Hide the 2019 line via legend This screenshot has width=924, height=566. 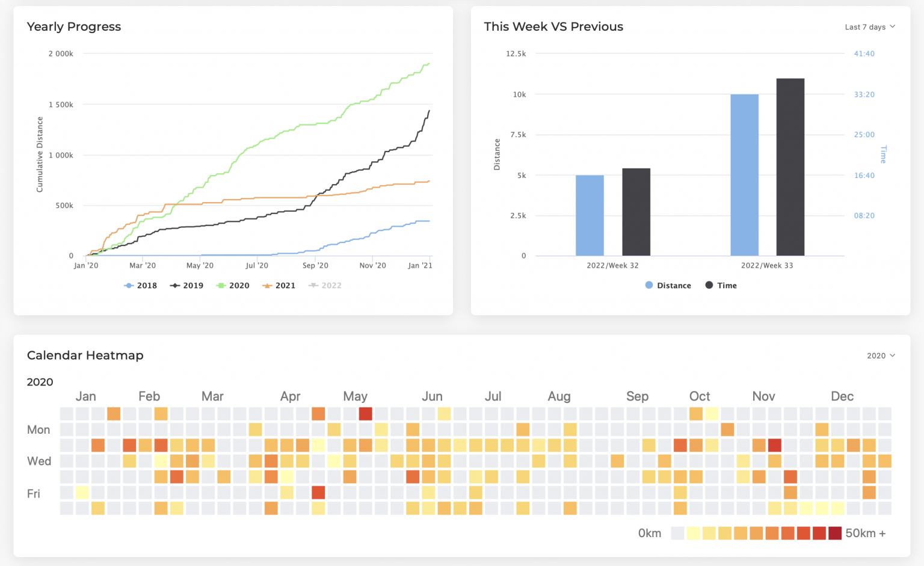(187, 286)
